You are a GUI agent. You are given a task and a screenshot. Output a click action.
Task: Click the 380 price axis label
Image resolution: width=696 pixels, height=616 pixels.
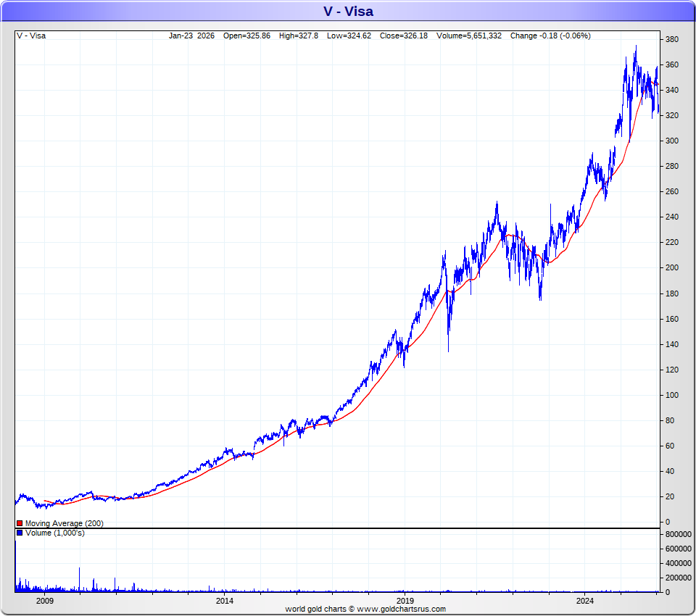click(x=671, y=39)
